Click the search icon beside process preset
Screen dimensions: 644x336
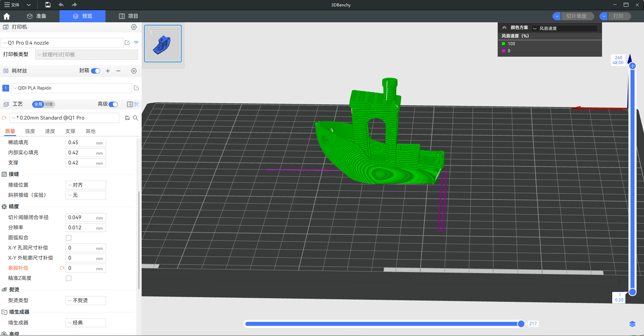click(x=136, y=118)
